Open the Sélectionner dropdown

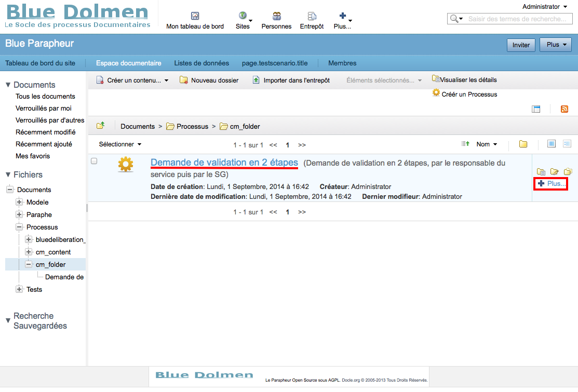[120, 144]
